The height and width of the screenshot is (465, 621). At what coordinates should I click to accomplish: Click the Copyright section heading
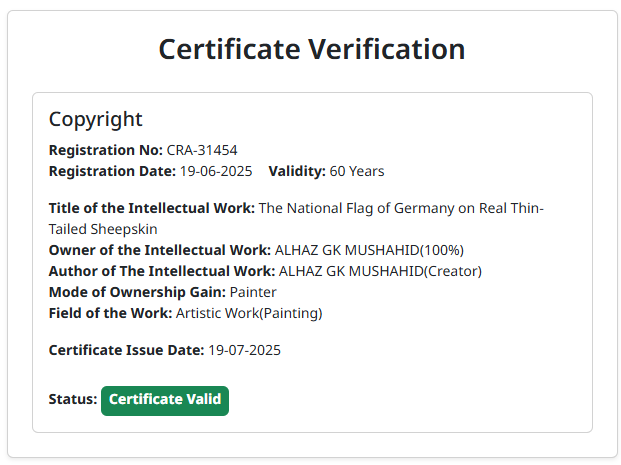click(96, 119)
